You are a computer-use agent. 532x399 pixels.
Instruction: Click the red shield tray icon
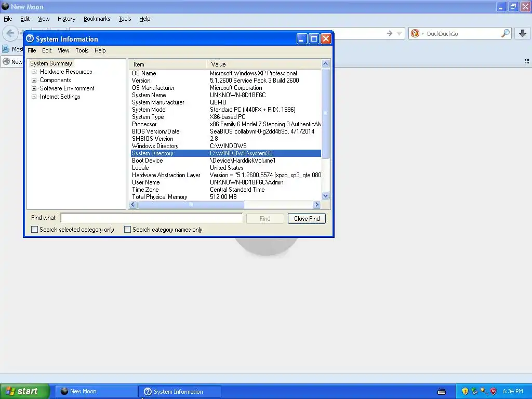pyautogui.click(x=494, y=391)
